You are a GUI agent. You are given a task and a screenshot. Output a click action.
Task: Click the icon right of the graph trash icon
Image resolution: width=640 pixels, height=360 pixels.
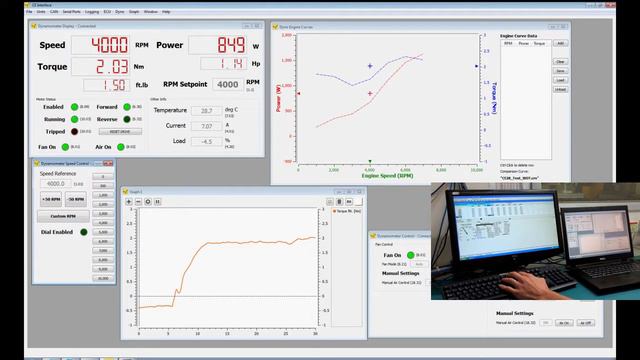tap(349, 202)
